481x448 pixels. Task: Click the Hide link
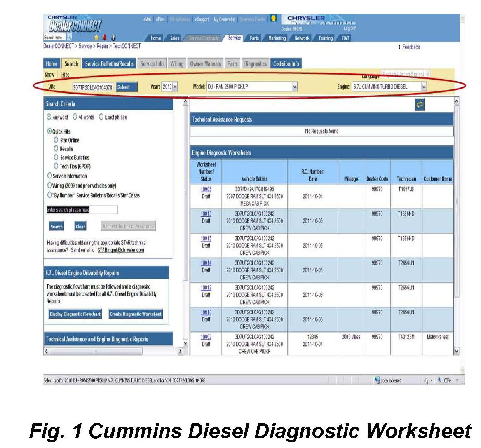66,75
